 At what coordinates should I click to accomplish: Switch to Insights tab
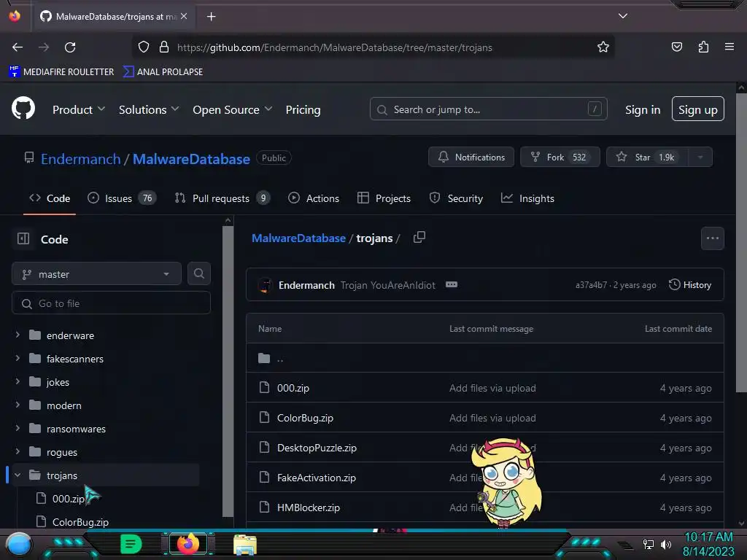527,198
